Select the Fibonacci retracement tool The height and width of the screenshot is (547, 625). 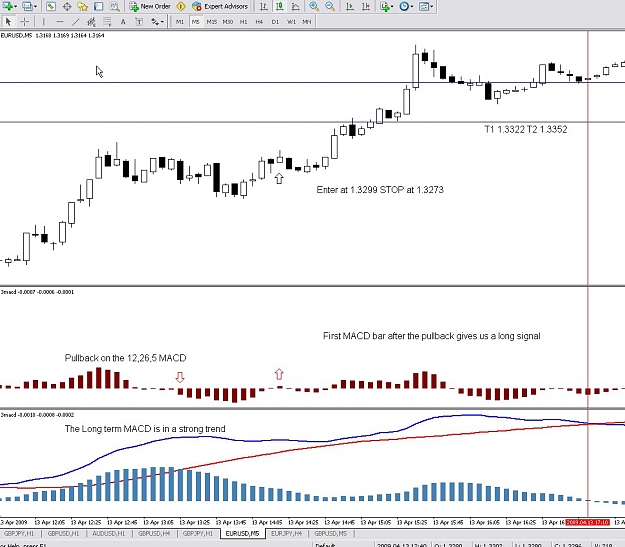click(107, 22)
